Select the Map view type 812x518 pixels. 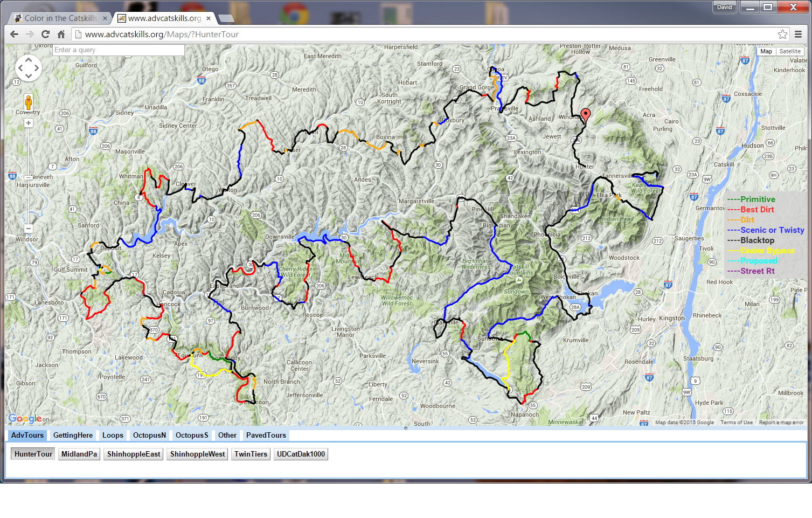(766, 52)
